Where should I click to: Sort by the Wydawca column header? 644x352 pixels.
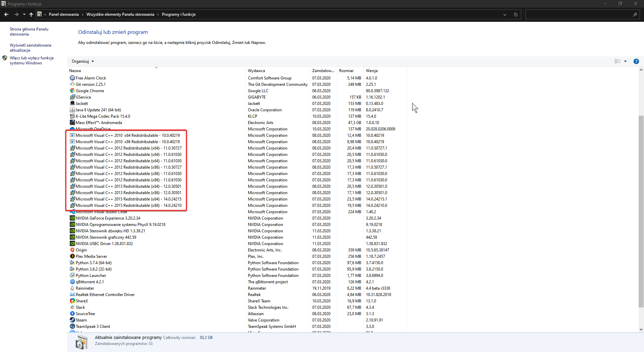[x=257, y=71]
